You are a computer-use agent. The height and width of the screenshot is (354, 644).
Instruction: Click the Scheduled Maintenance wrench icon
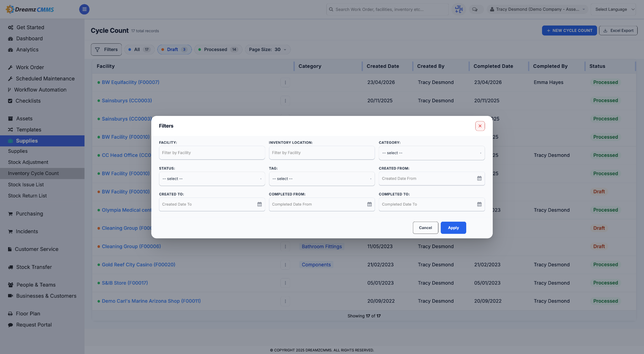(10, 78)
